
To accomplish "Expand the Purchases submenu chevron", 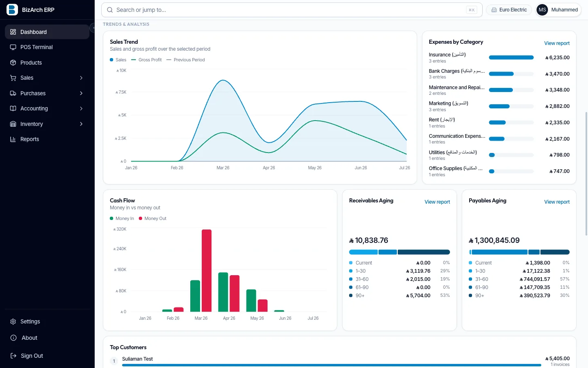I will coord(81,93).
